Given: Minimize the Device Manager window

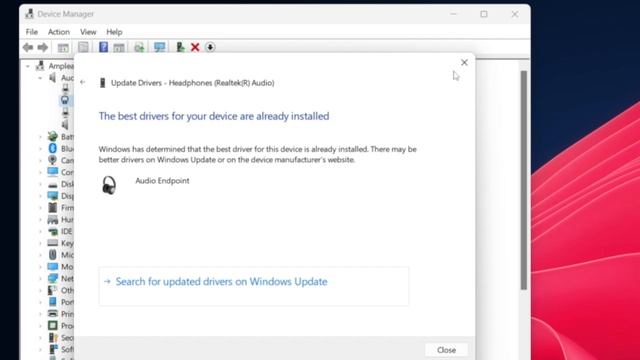Looking at the screenshot, I should point(453,14).
